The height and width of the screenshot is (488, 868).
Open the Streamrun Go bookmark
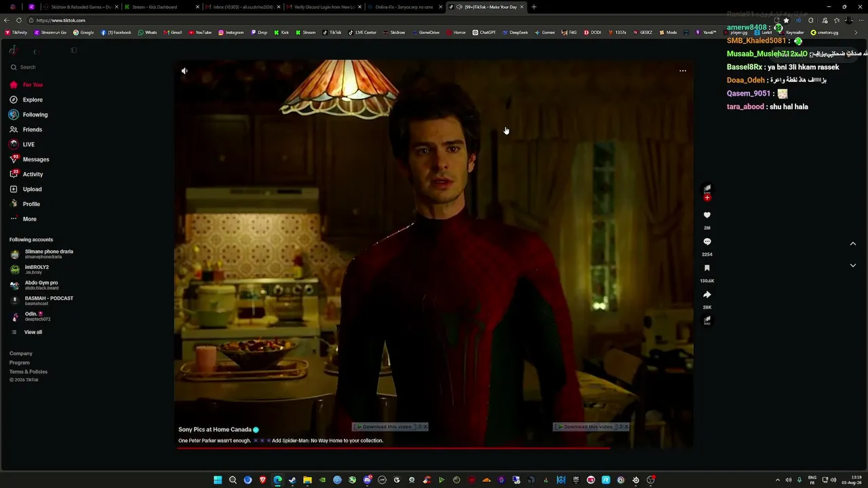coord(50,33)
